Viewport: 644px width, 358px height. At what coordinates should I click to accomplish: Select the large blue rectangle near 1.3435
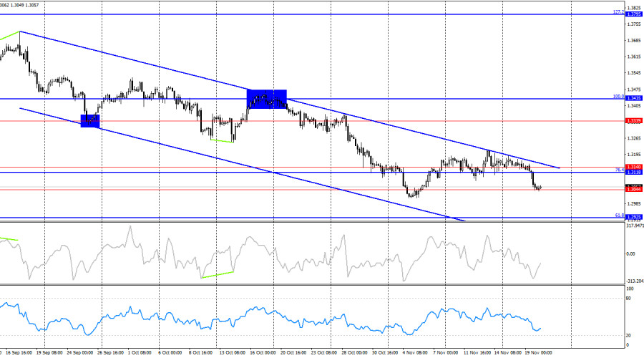click(x=267, y=99)
